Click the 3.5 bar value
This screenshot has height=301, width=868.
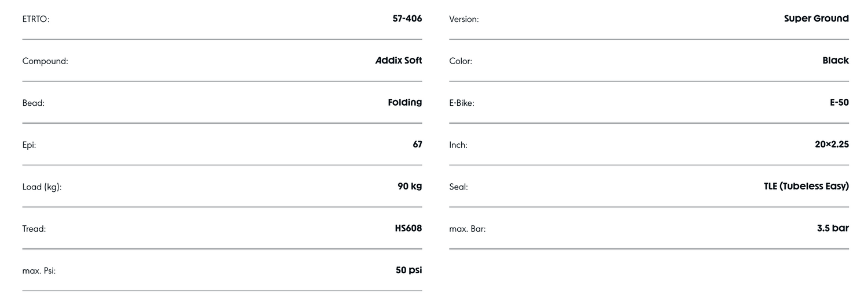pyautogui.click(x=833, y=228)
